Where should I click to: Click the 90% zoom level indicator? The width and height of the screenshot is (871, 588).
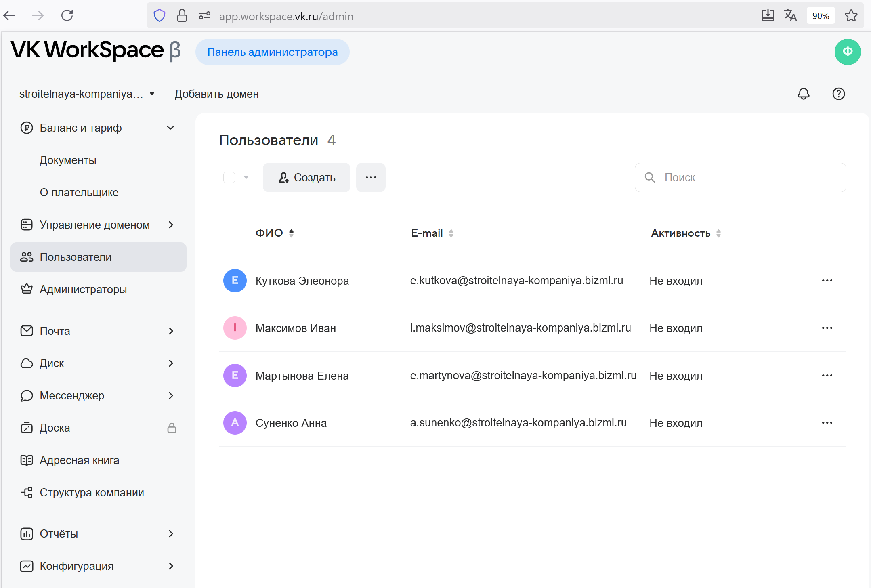tap(820, 16)
